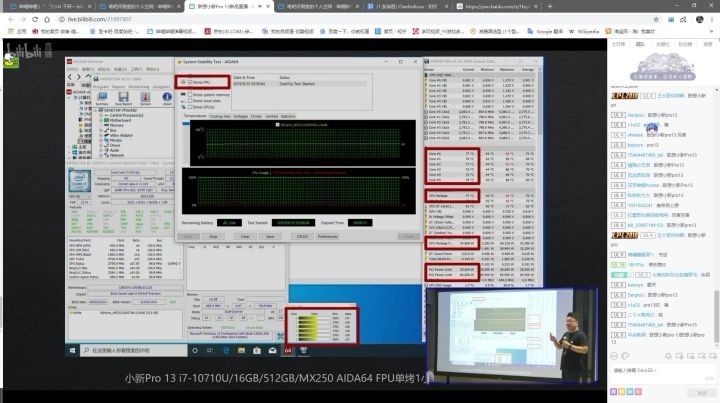
Task: Click Clear button in Stability Test
Action: 245,236
